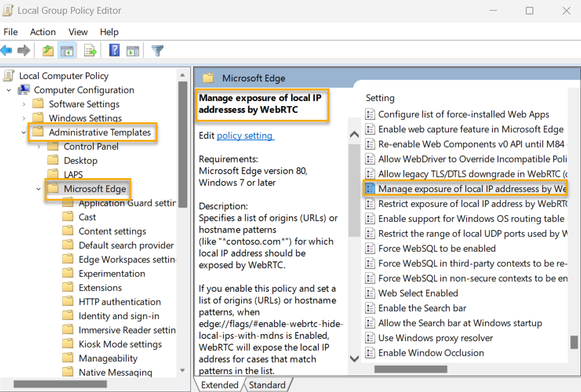Click the description pane scroll down arrow
581x392 pixels.
pos(354,359)
